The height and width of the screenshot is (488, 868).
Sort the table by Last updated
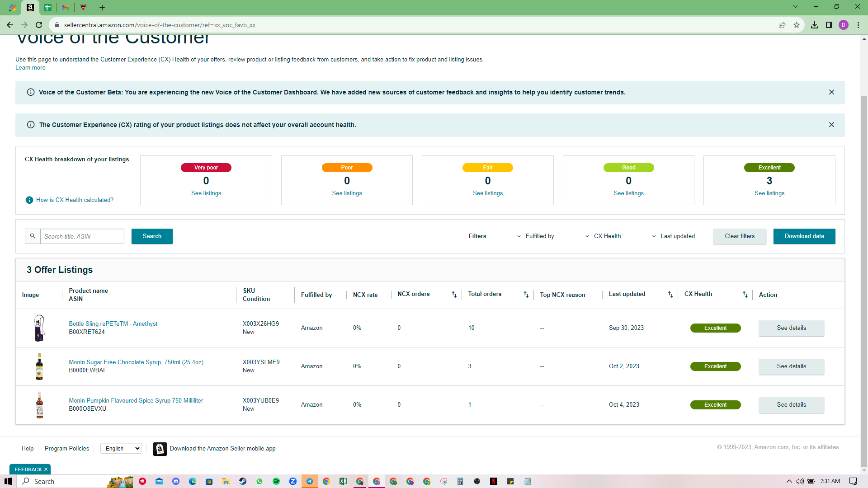tap(670, 295)
